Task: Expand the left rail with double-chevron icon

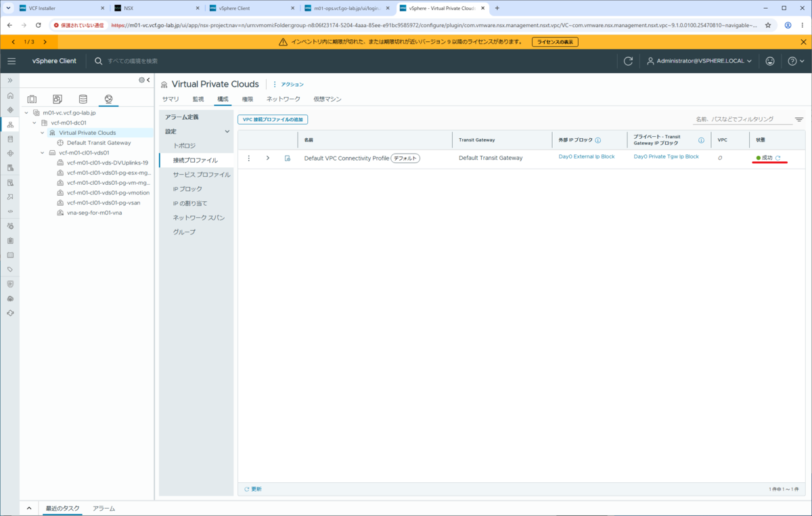Action: [x=10, y=80]
